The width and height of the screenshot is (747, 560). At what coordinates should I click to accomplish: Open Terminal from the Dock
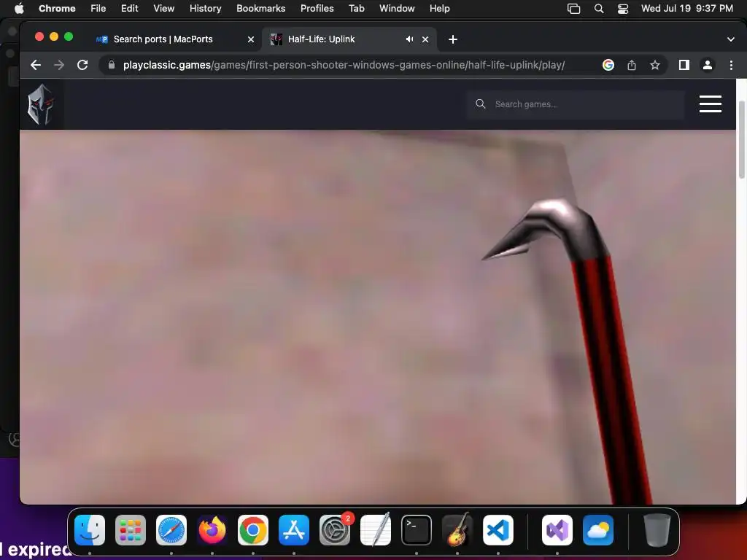[x=417, y=530]
